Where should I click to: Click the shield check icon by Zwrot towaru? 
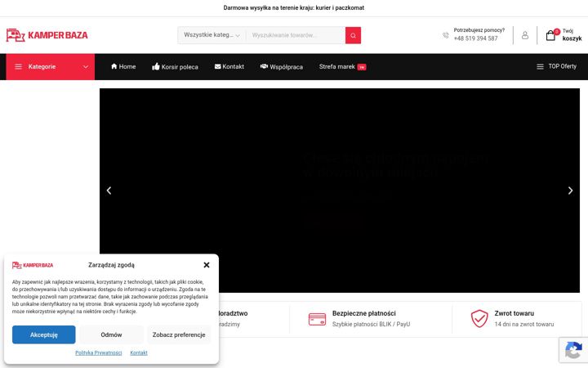tap(479, 318)
